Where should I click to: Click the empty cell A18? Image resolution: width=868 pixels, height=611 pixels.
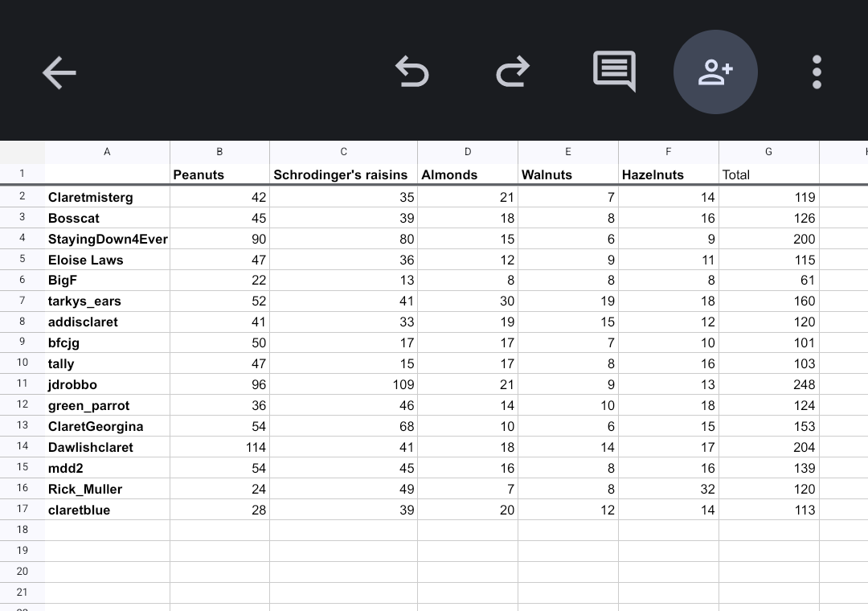point(108,530)
